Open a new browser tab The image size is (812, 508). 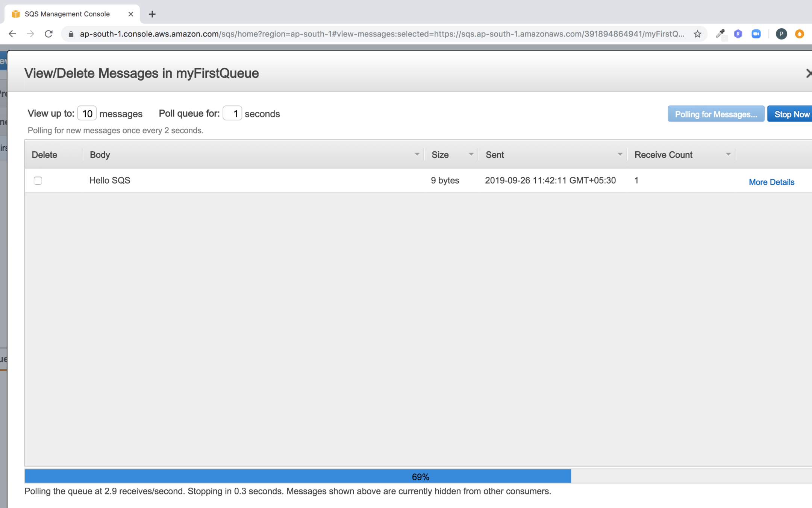pos(152,14)
